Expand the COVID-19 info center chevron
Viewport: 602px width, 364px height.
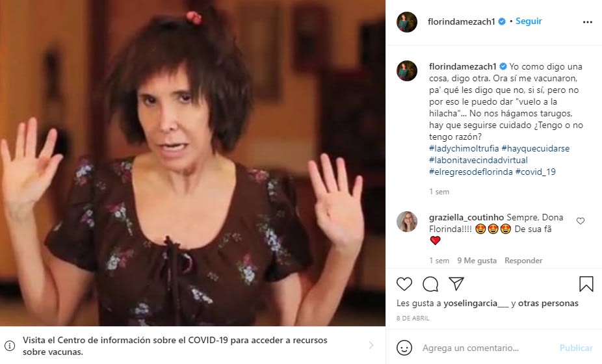371,345
